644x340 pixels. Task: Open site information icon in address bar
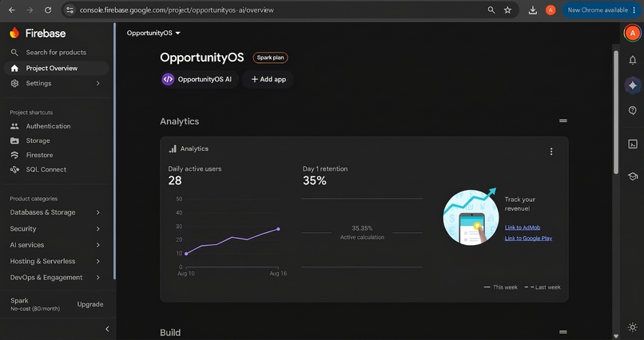(70, 10)
